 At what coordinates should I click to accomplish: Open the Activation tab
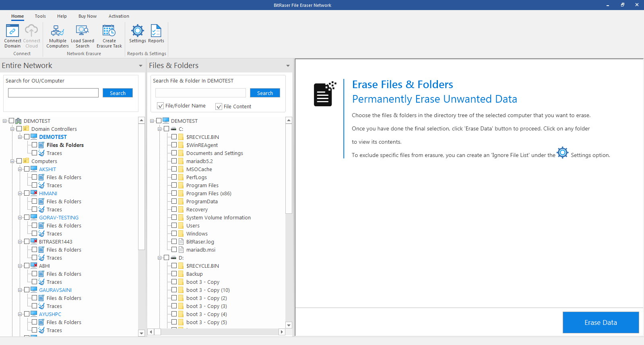[x=119, y=16]
